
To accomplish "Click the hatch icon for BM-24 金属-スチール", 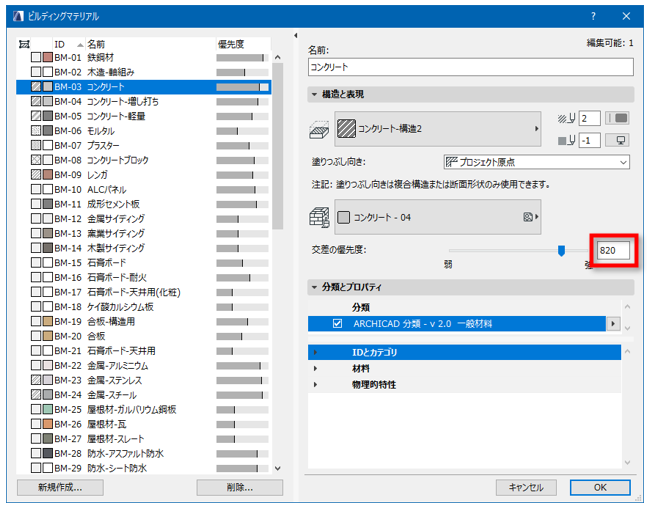I will [36, 395].
